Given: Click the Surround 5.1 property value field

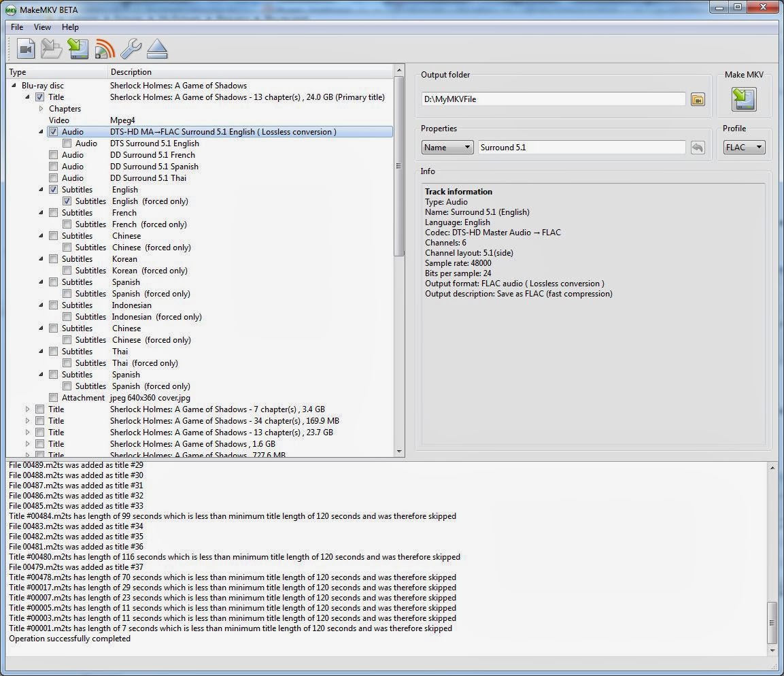Looking at the screenshot, I should tap(581, 148).
